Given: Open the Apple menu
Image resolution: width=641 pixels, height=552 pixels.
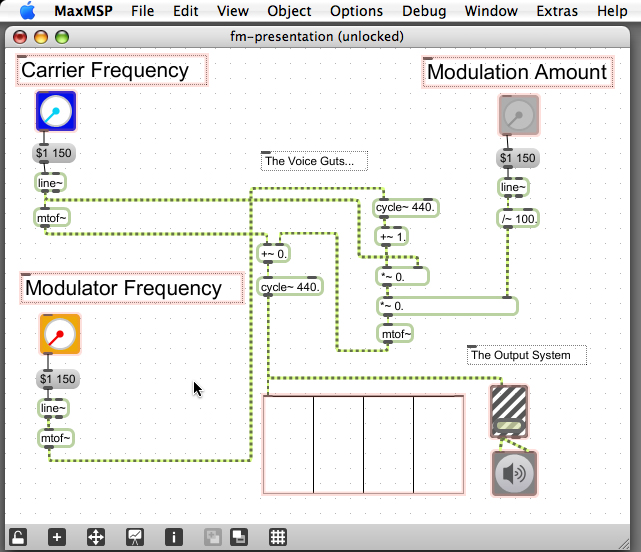Looking at the screenshot, I should 26,11.
